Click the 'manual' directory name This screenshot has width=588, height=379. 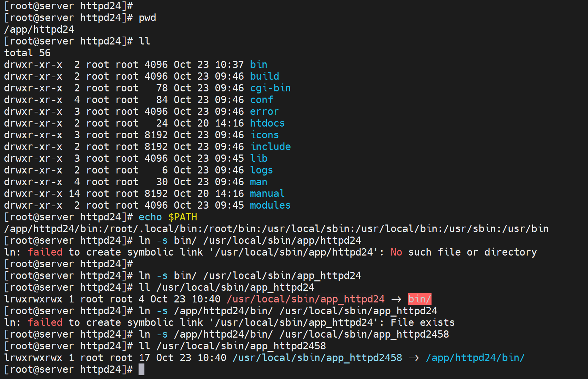click(x=267, y=193)
